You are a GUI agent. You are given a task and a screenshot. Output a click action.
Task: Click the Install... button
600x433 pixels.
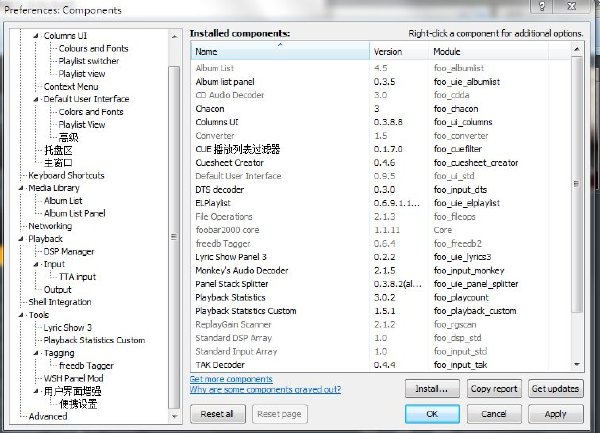tap(432, 389)
